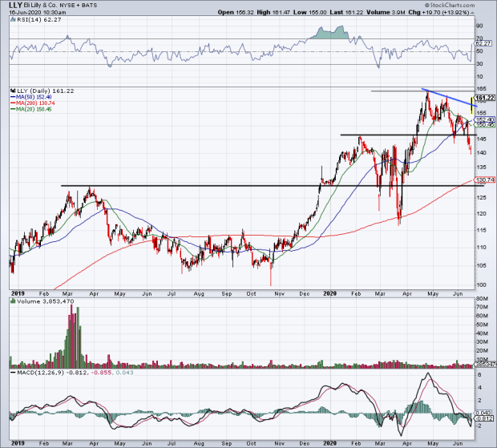Click the MACD -0.812 value in legend
497x448 pixels.
76,373
